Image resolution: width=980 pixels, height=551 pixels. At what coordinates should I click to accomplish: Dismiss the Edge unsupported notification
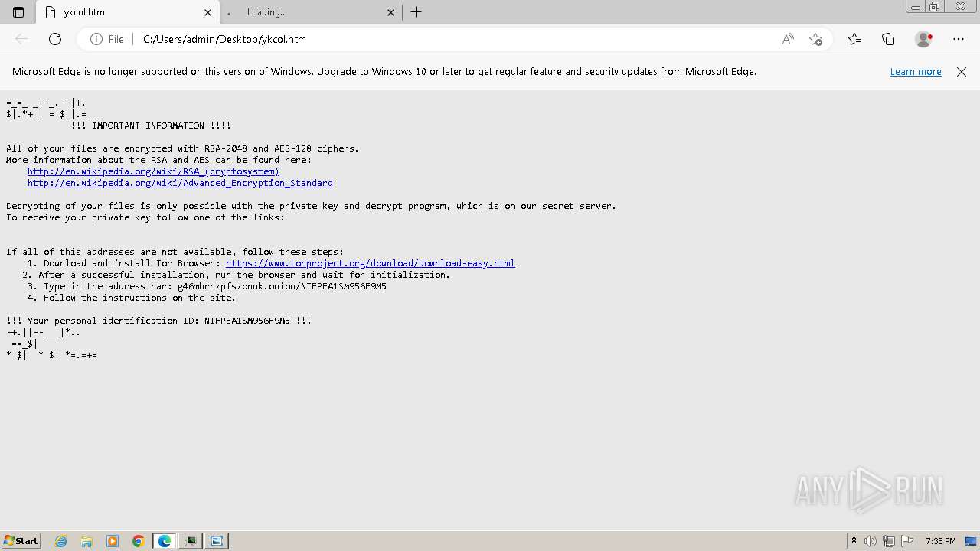point(962,71)
